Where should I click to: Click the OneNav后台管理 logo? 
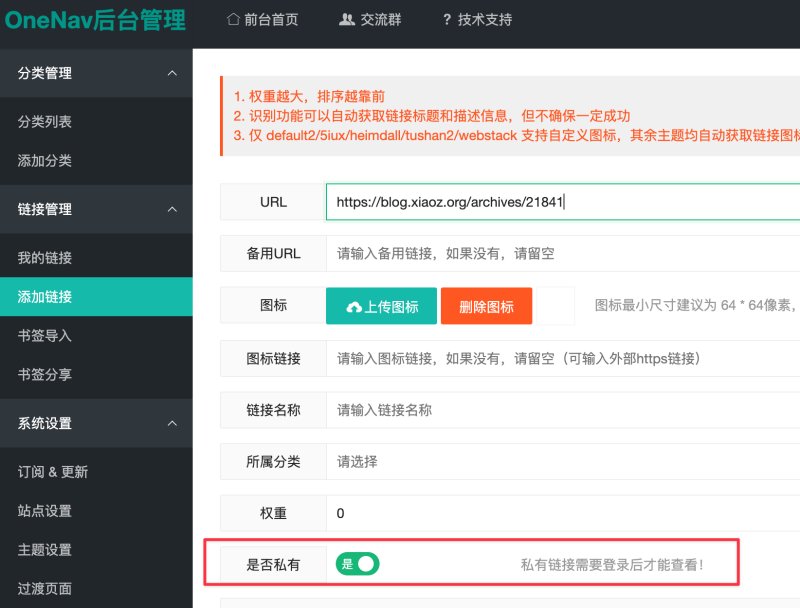95,20
